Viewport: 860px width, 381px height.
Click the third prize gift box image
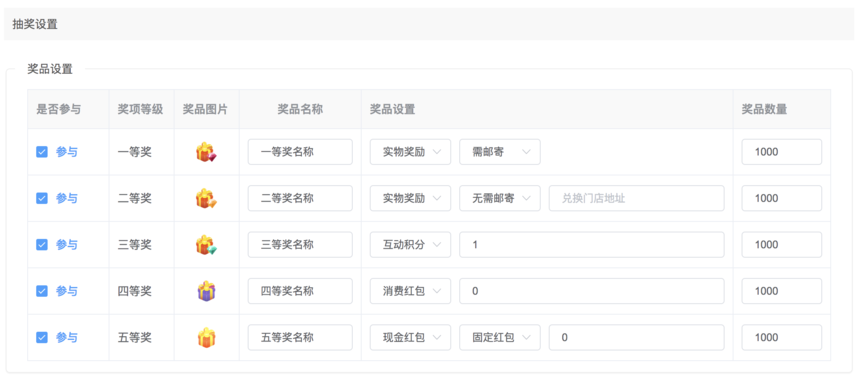coord(206,244)
